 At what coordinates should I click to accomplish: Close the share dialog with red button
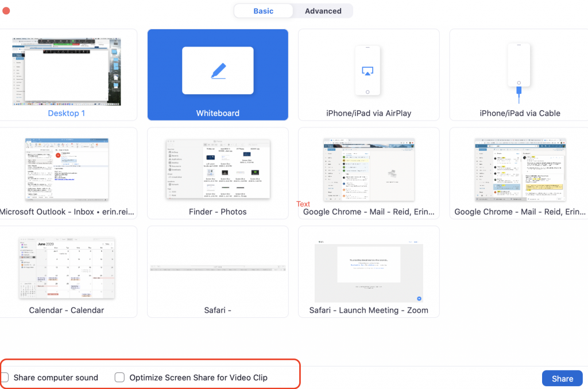(x=6, y=11)
